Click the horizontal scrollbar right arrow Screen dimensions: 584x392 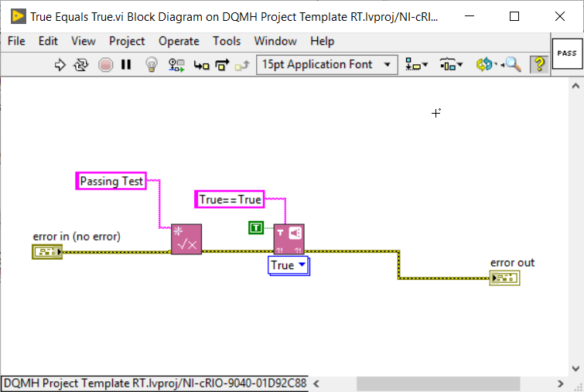point(560,383)
